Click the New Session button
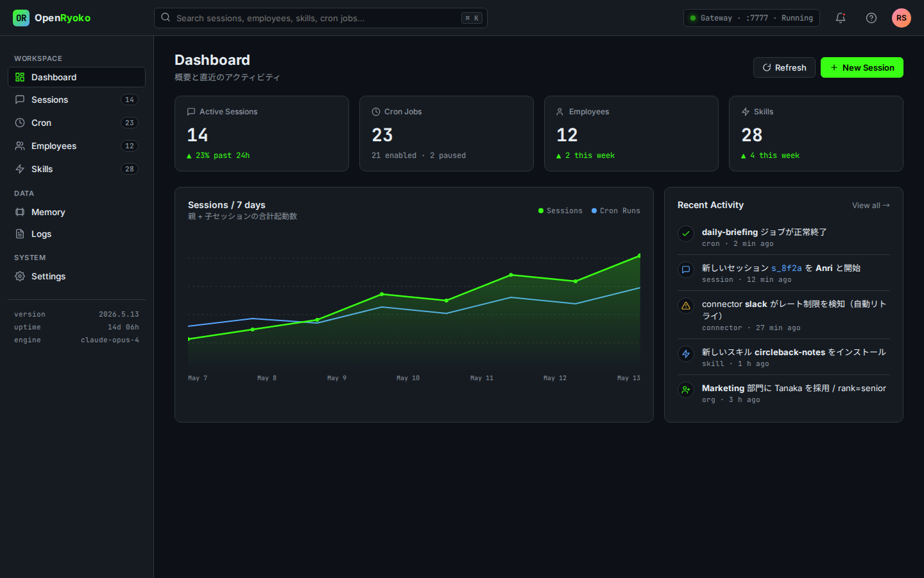Viewport: 924px width, 578px height. (862, 67)
